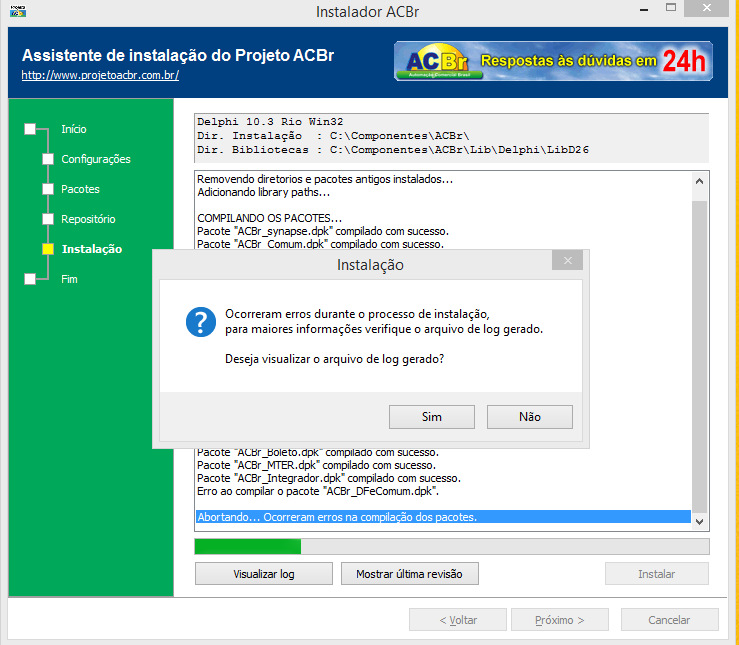The height and width of the screenshot is (645, 739).
Task: Click the ACBr 24h answers banner
Action: coord(553,61)
